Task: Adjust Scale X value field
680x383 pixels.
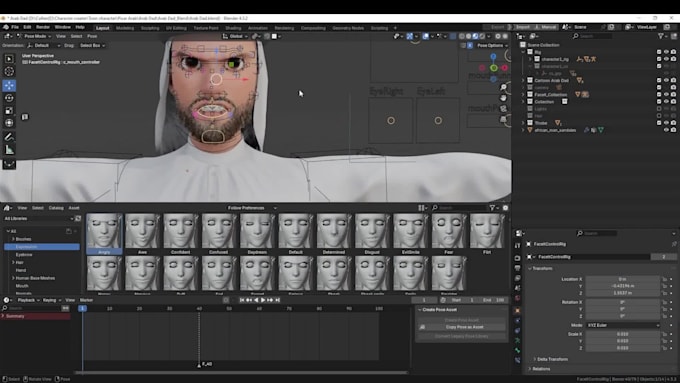Action: point(623,334)
